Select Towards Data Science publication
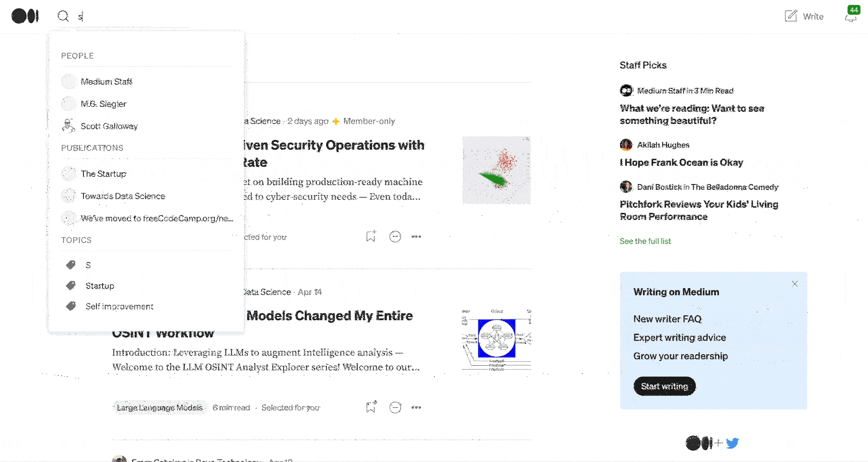This screenshot has width=868, height=462. coord(123,196)
